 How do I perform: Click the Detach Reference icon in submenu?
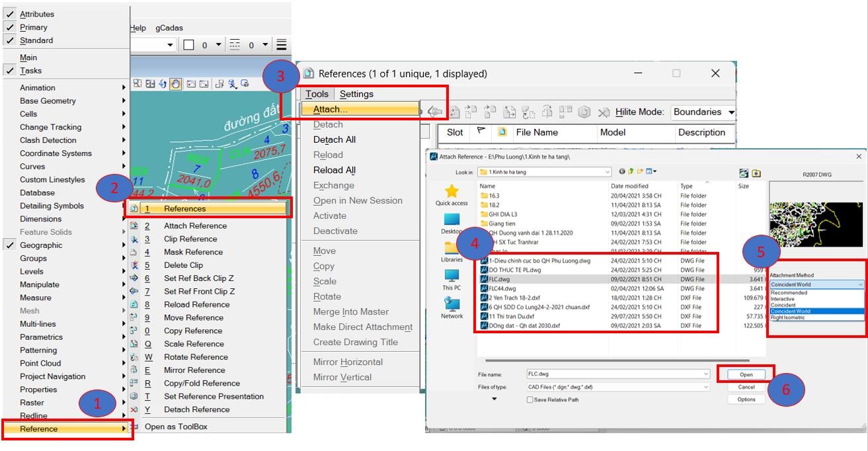134,409
